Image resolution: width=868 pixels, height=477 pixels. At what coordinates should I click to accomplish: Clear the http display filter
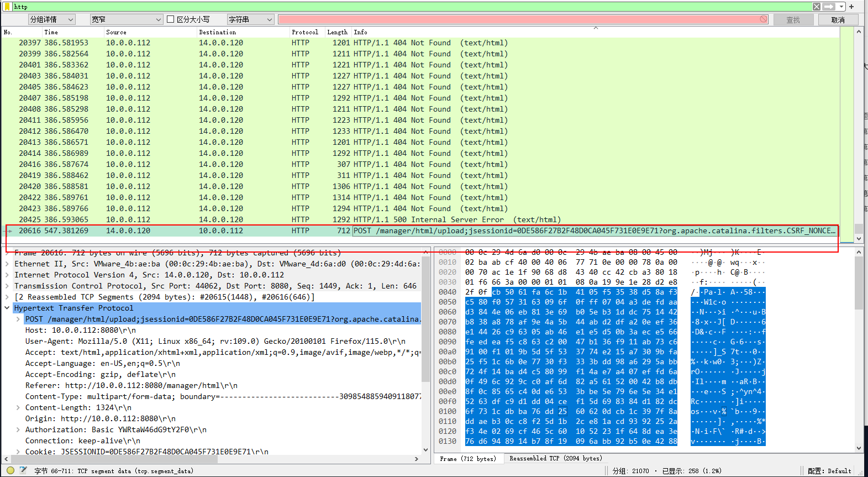[x=816, y=7]
